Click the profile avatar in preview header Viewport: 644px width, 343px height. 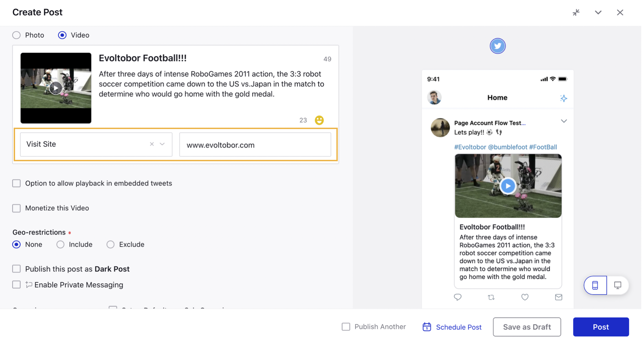(x=434, y=98)
